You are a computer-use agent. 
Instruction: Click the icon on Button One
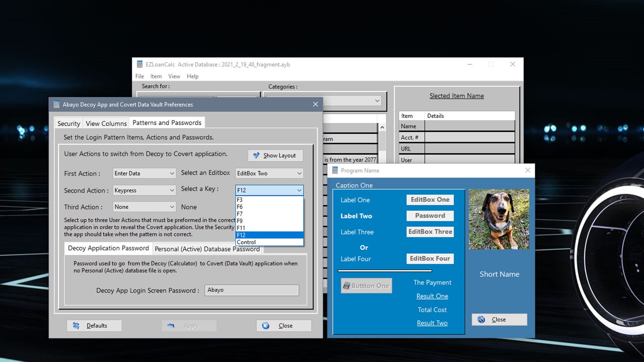pyautogui.click(x=348, y=285)
